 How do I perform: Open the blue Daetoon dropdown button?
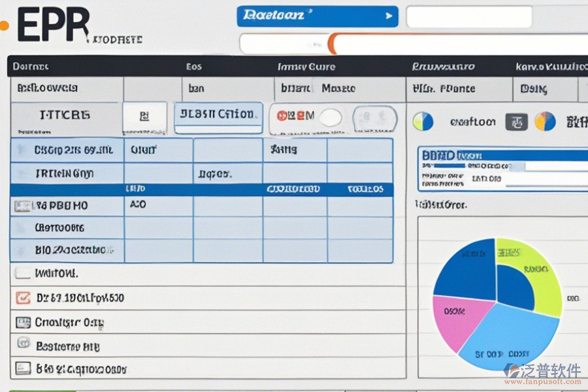[x=318, y=16]
